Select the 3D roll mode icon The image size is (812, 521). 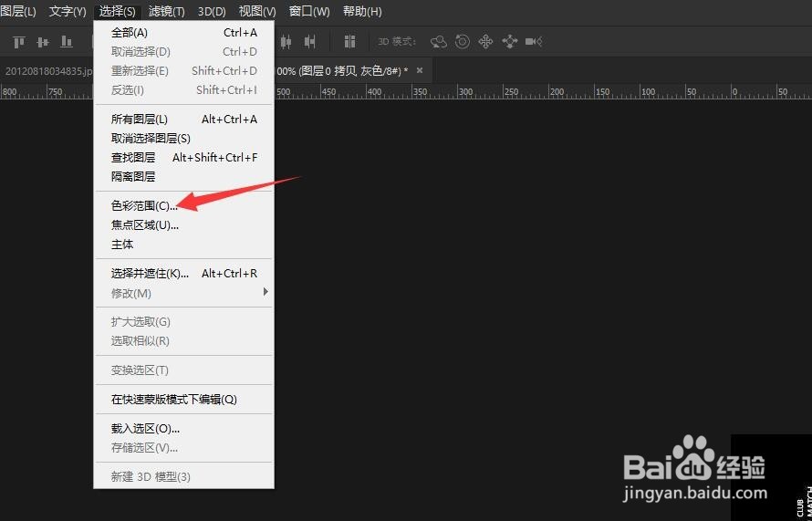pos(463,41)
